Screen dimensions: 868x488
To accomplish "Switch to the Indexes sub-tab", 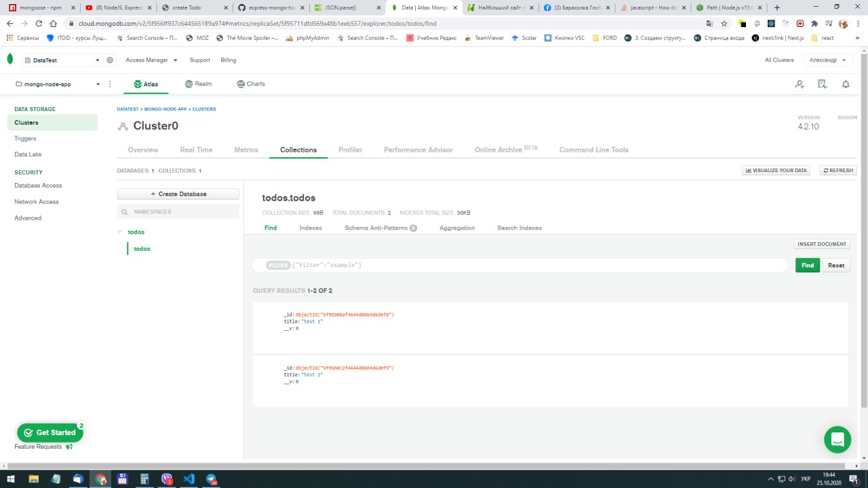I will point(311,228).
